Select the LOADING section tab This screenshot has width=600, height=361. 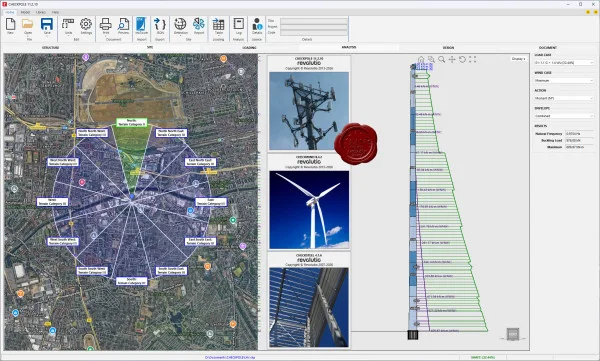click(249, 47)
